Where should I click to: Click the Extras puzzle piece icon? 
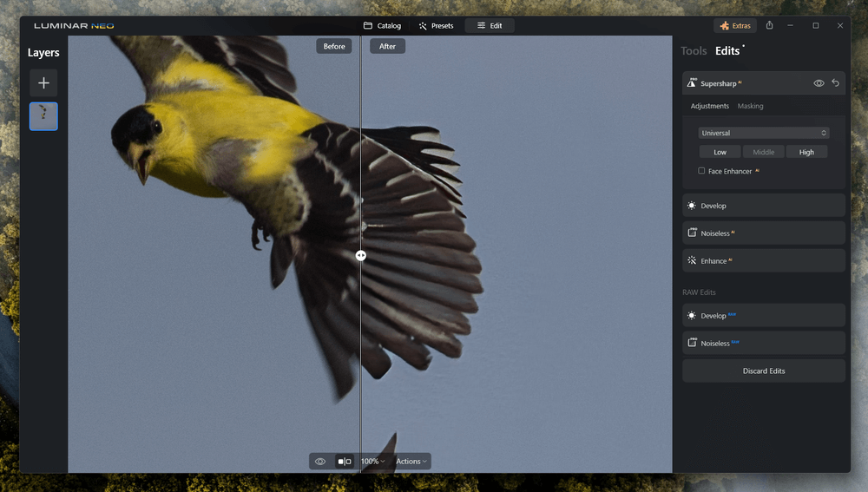coord(724,25)
